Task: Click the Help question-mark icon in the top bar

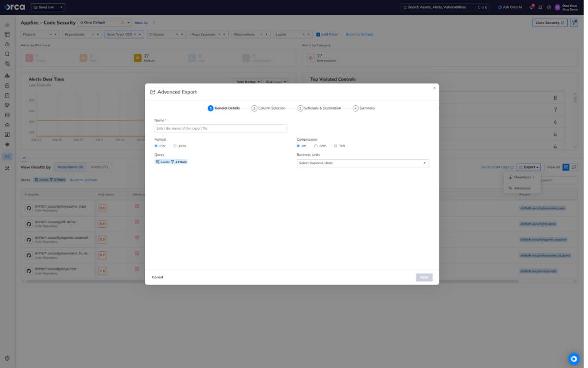Action: click(x=549, y=7)
